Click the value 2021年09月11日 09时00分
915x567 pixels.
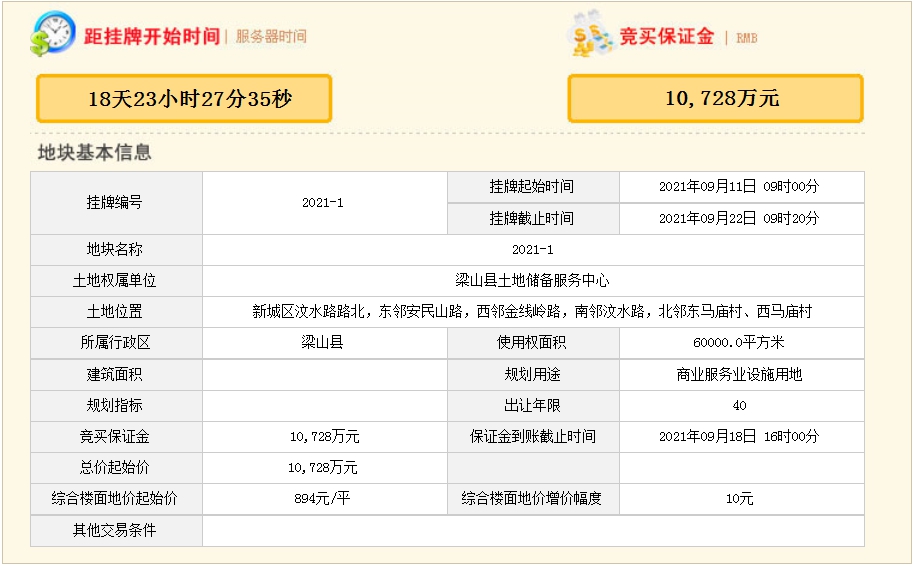click(x=739, y=187)
